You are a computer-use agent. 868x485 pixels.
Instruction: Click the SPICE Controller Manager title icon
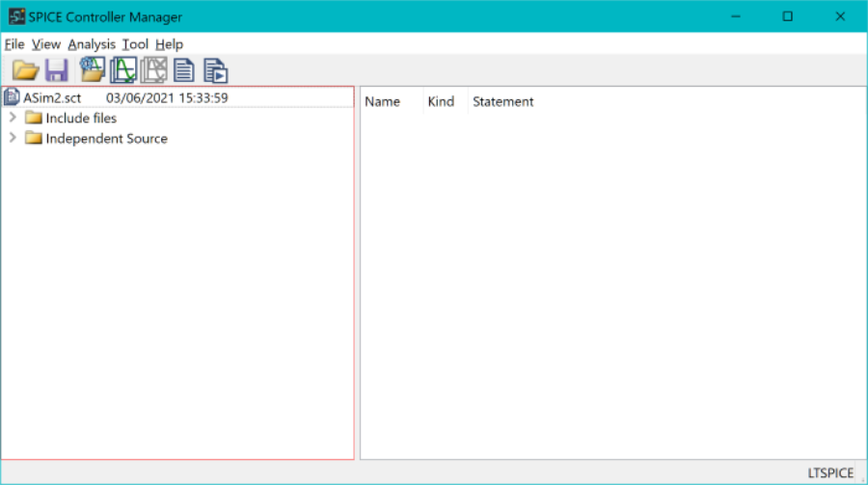tap(16, 16)
